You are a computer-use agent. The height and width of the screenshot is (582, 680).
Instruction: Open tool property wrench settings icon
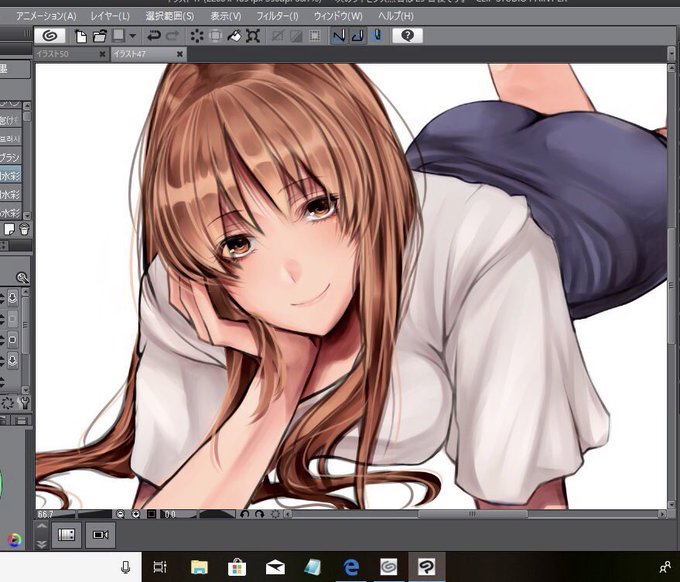tap(25, 403)
